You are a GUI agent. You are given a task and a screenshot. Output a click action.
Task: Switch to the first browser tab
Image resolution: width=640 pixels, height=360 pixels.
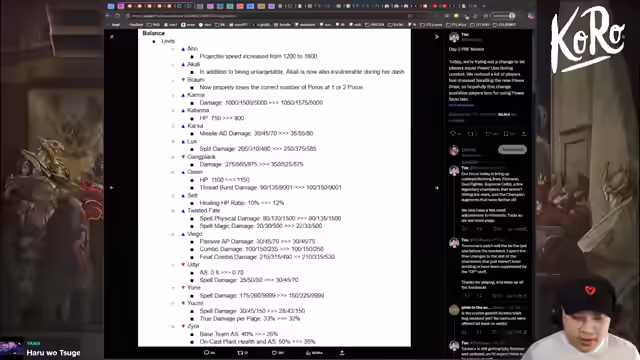[x=111, y=6]
